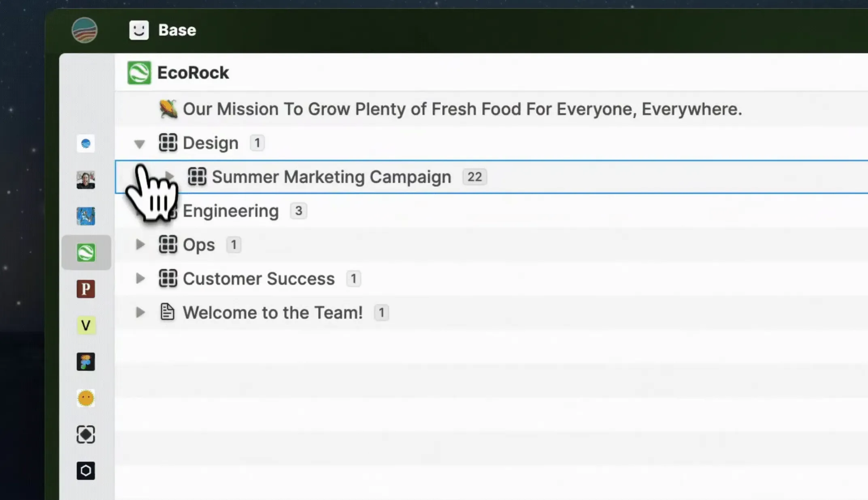The width and height of the screenshot is (868, 500).
Task: Open the red P workspace icon
Action: click(86, 289)
